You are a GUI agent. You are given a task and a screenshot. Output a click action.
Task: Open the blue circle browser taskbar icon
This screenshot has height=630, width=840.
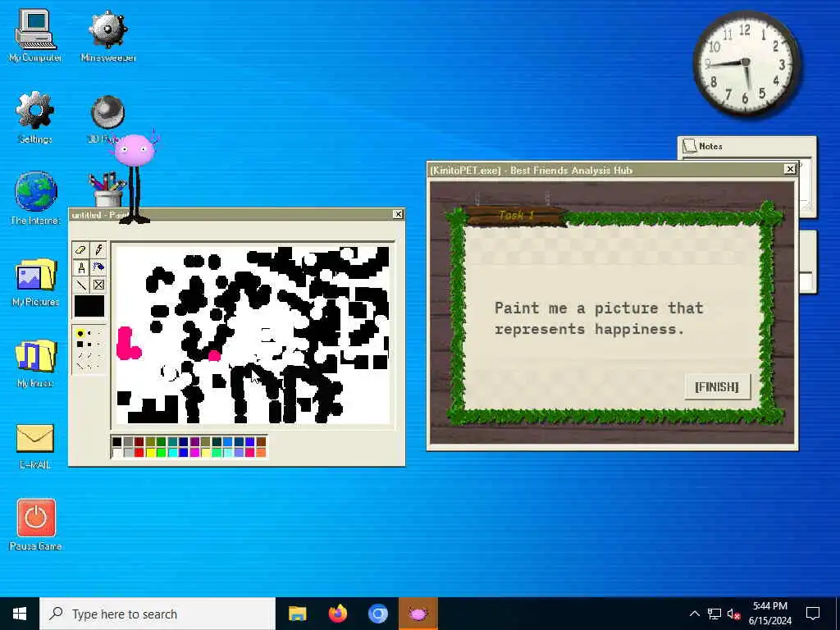pos(377,614)
